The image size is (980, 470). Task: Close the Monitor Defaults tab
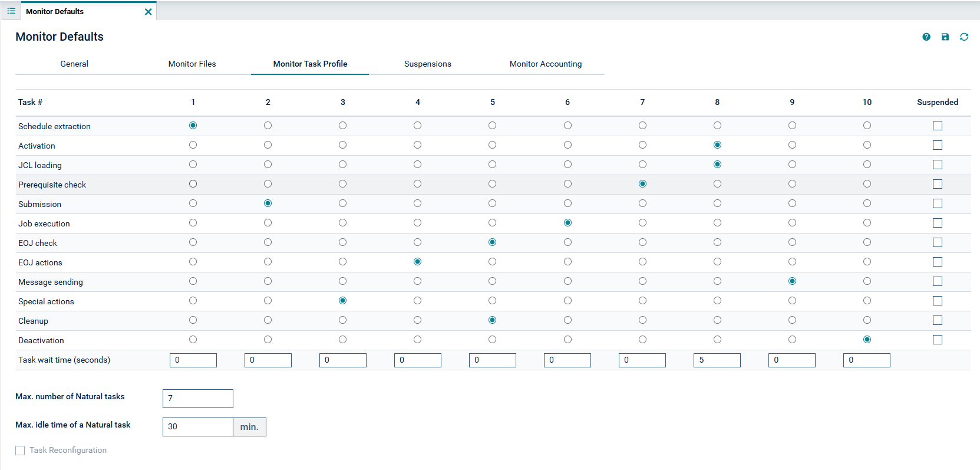(149, 12)
